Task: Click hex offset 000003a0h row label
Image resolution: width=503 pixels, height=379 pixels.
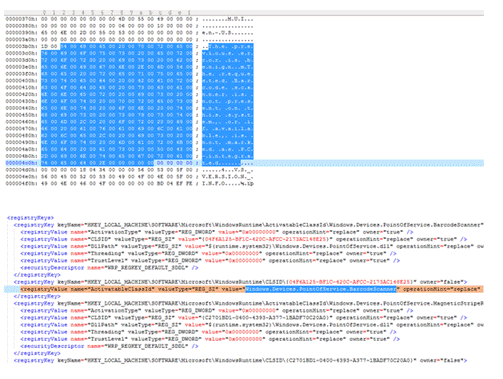Action: 22,40
